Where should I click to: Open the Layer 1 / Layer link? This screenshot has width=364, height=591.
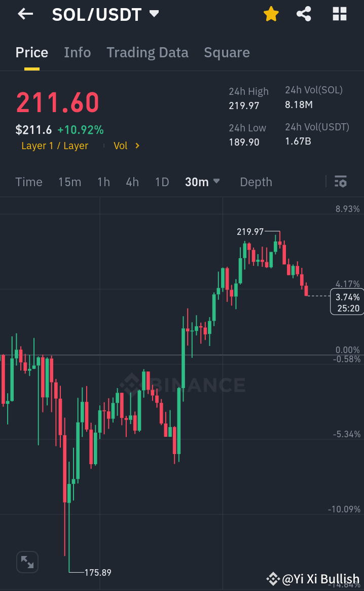(x=54, y=146)
